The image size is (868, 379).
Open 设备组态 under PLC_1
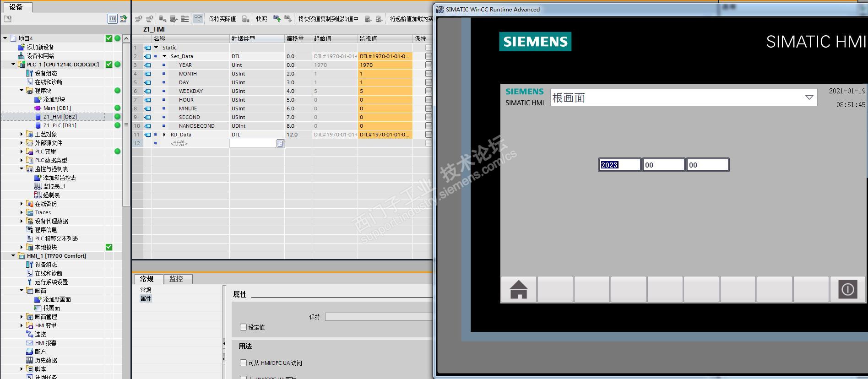pos(46,73)
